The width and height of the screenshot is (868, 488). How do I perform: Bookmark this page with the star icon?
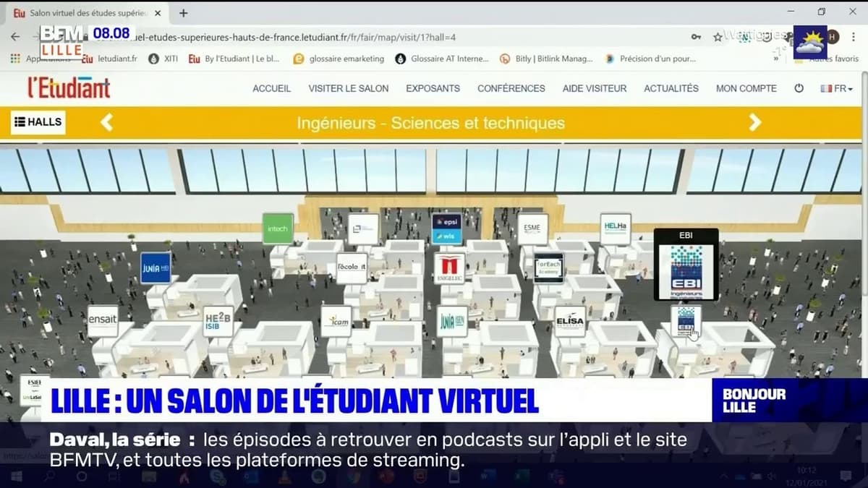pyautogui.click(x=718, y=36)
